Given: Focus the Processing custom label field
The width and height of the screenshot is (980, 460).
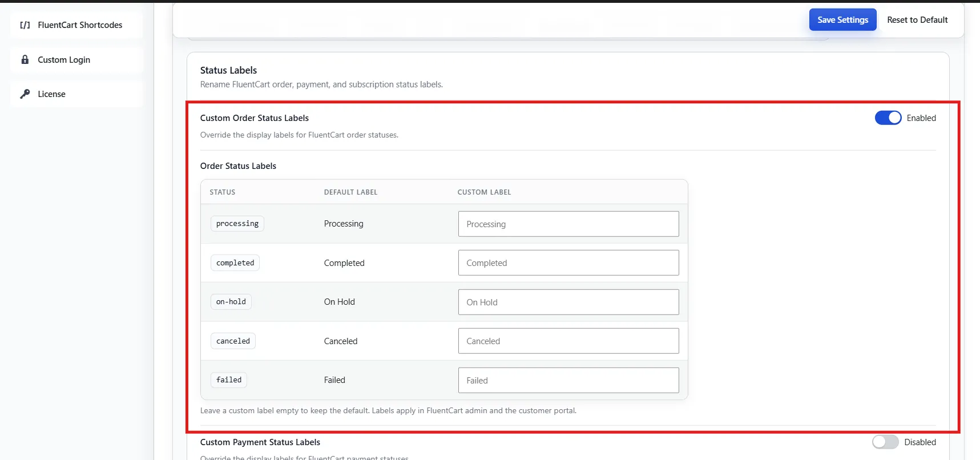Looking at the screenshot, I should 568,224.
